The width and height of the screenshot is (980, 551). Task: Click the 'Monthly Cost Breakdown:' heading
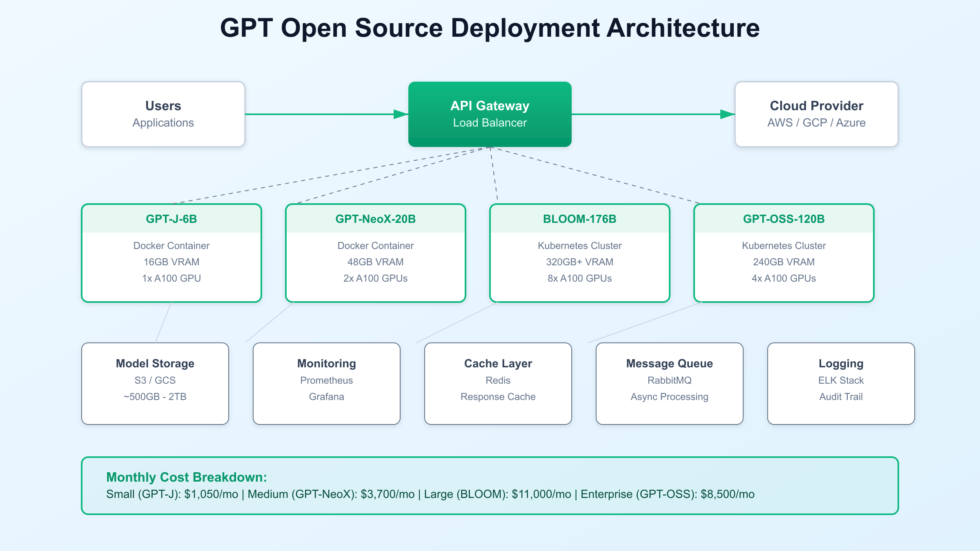[187, 477]
